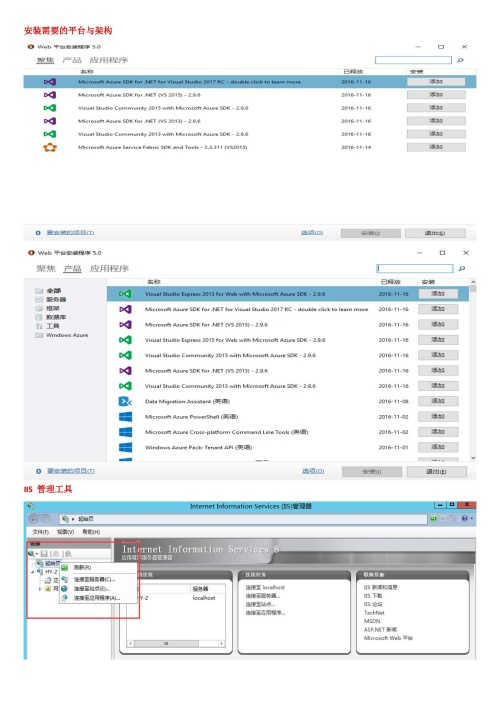Click the Data Migration Assistant icon
This screenshot has width=500, height=707.
pos(125,401)
